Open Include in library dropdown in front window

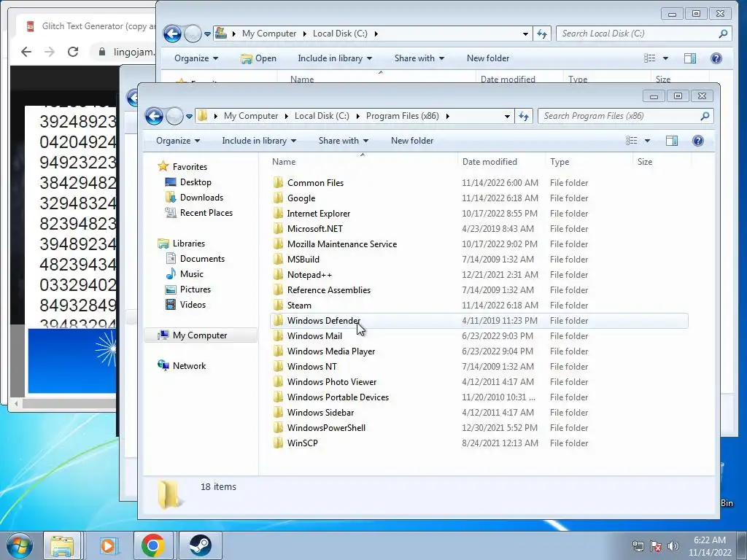tap(259, 141)
